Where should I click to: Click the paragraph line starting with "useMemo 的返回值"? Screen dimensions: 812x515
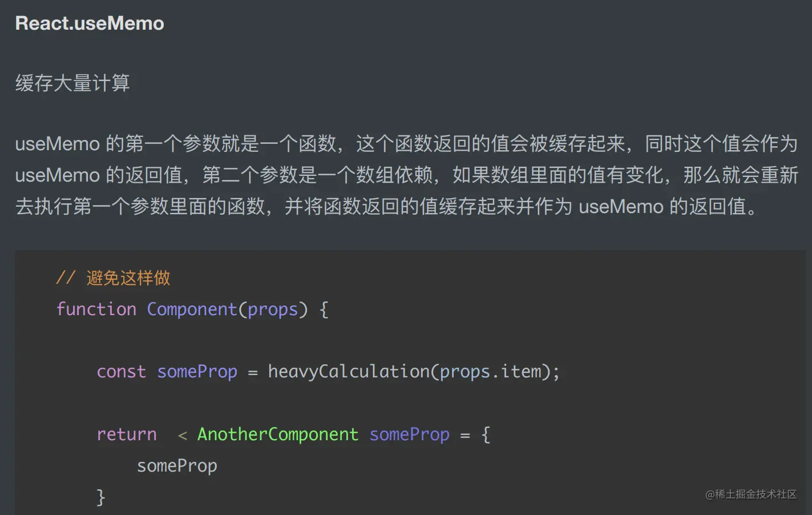click(406, 175)
